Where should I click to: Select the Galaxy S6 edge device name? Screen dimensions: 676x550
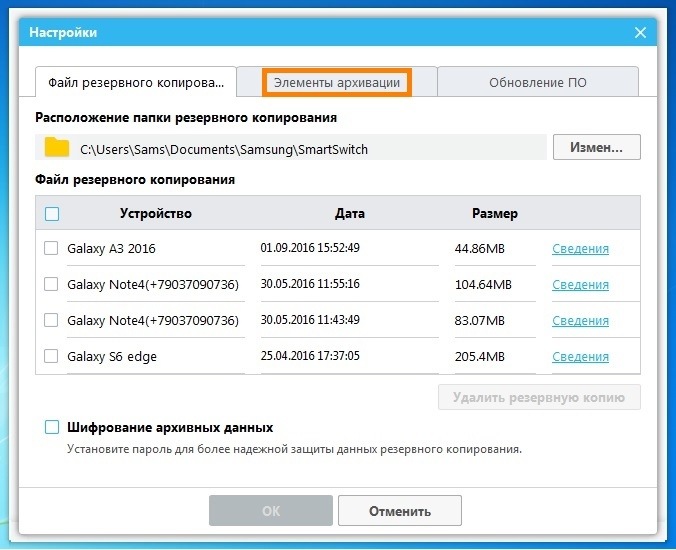(x=112, y=357)
